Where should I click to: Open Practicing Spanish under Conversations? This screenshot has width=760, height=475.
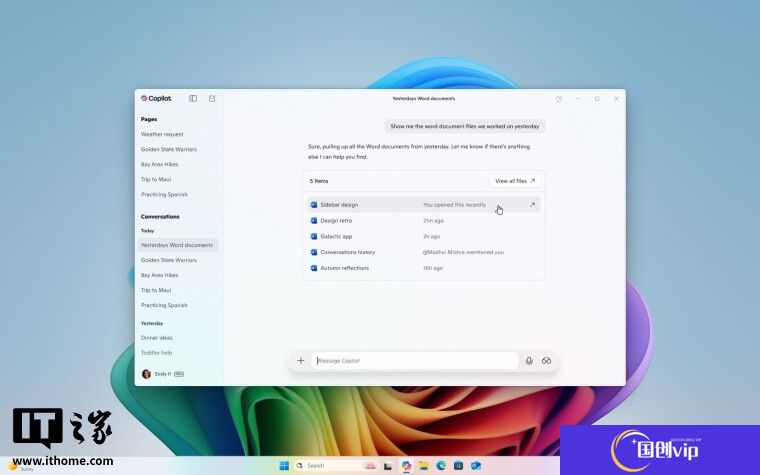pos(164,305)
